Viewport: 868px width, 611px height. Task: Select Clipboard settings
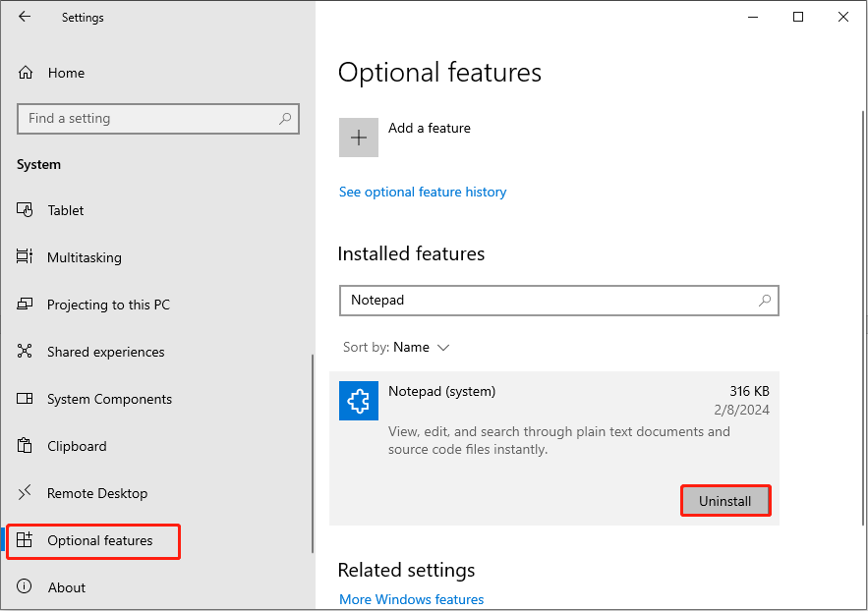(x=77, y=446)
